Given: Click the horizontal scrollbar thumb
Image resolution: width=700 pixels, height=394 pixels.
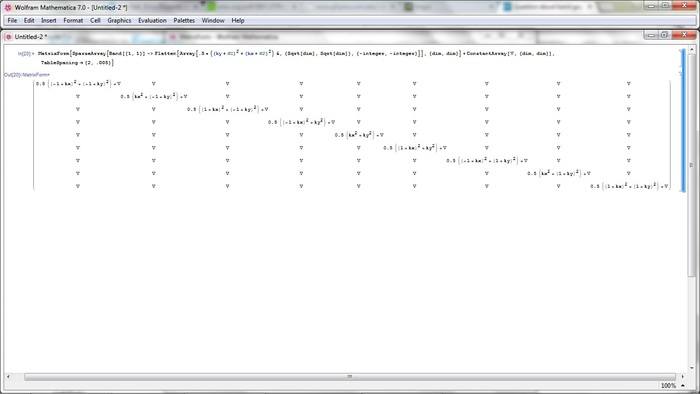Looking at the screenshot, I should tap(350, 377).
